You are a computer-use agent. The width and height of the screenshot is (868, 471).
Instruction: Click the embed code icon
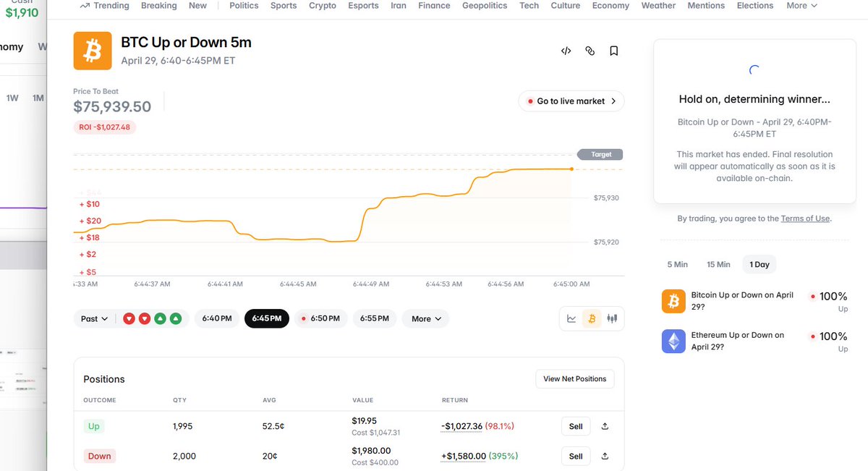tap(566, 51)
